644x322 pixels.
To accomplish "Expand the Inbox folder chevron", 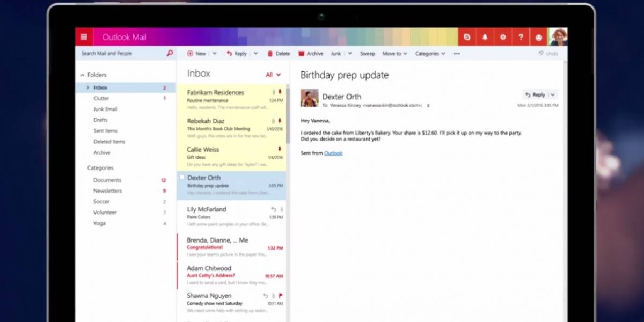I will [88, 87].
